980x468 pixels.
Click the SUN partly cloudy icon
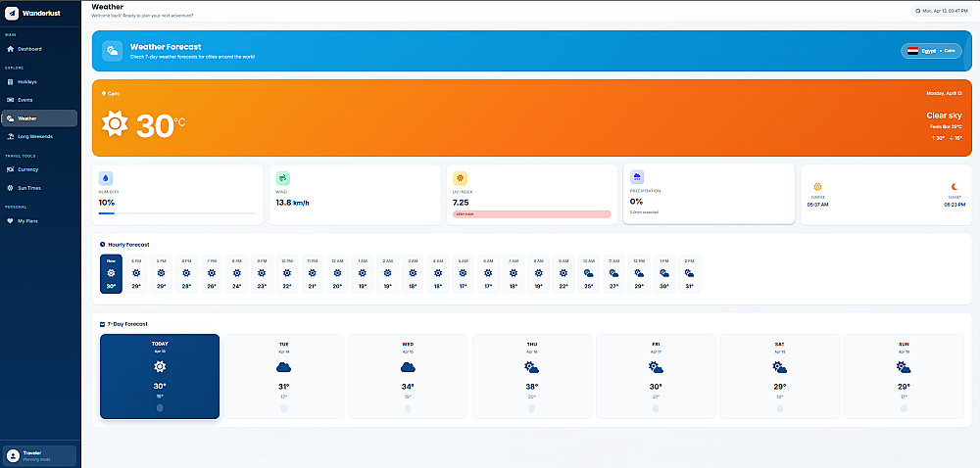coord(904,367)
